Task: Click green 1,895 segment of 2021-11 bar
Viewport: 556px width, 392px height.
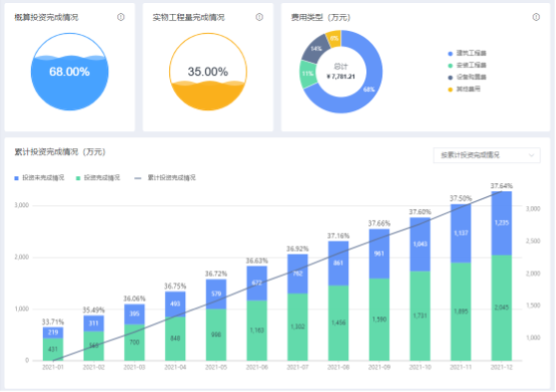Action: 461,311
